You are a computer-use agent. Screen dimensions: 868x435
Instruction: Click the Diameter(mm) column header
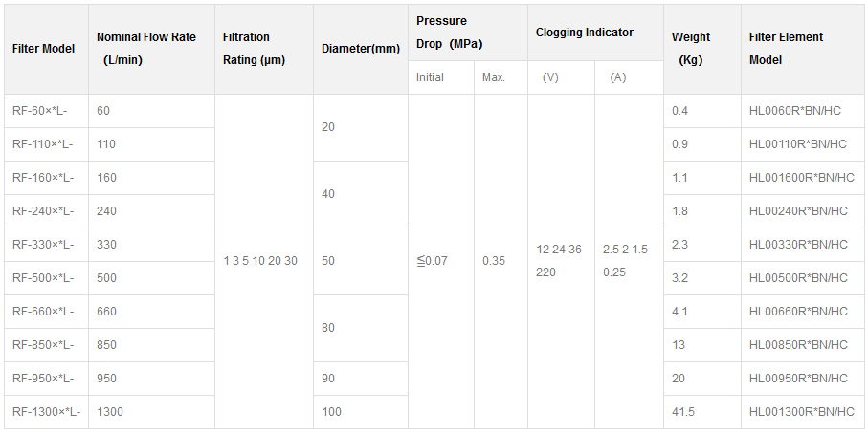(x=360, y=49)
